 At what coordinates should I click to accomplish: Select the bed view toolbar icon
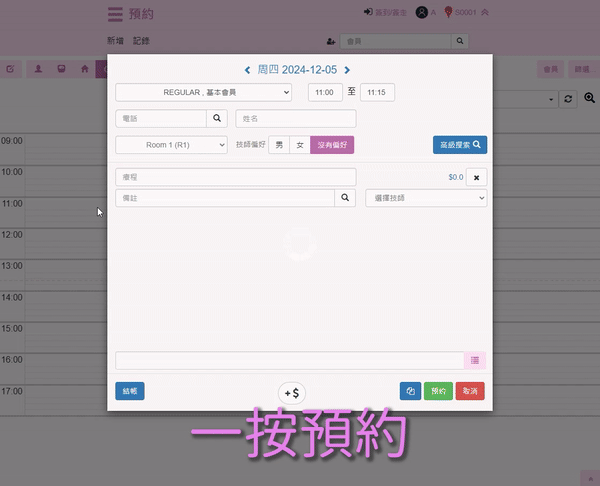point(61,69)
